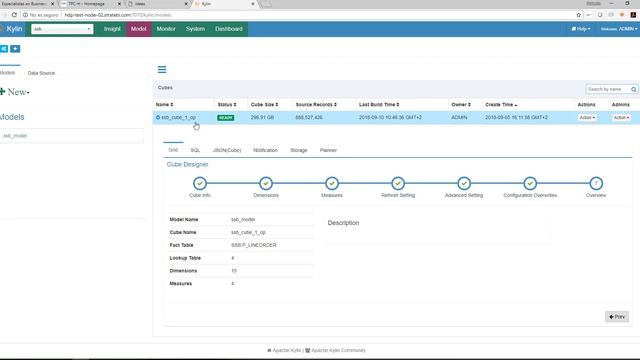Reload the page in browser
Viewport: 640px width, 360px height.
pos(14,15)
